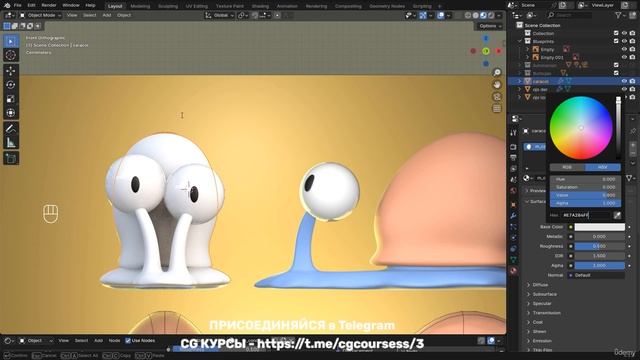640x360 pixels.
Task: Select rendered viewport shading mode
Action: pos(491,16)
